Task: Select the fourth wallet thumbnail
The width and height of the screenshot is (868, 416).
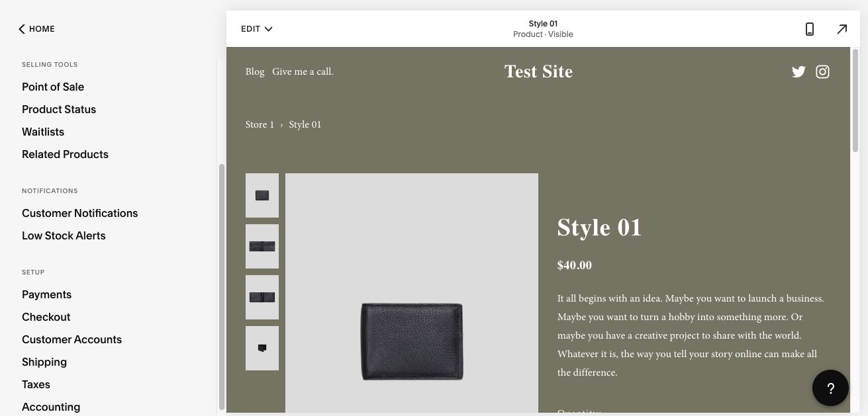Action: (x=262, y=348)
